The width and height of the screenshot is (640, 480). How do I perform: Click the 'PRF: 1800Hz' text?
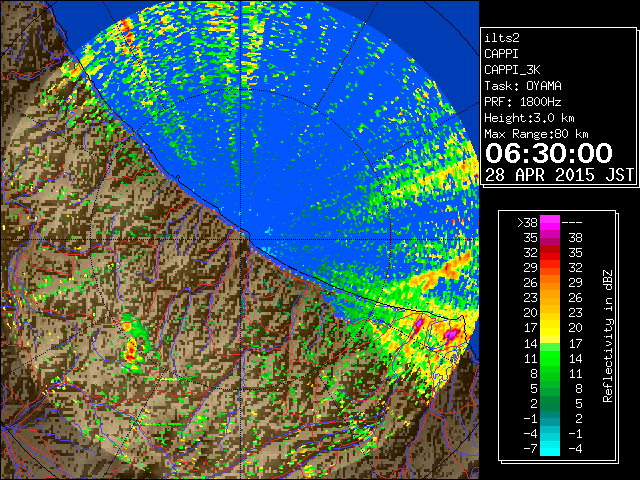[523, 102]
